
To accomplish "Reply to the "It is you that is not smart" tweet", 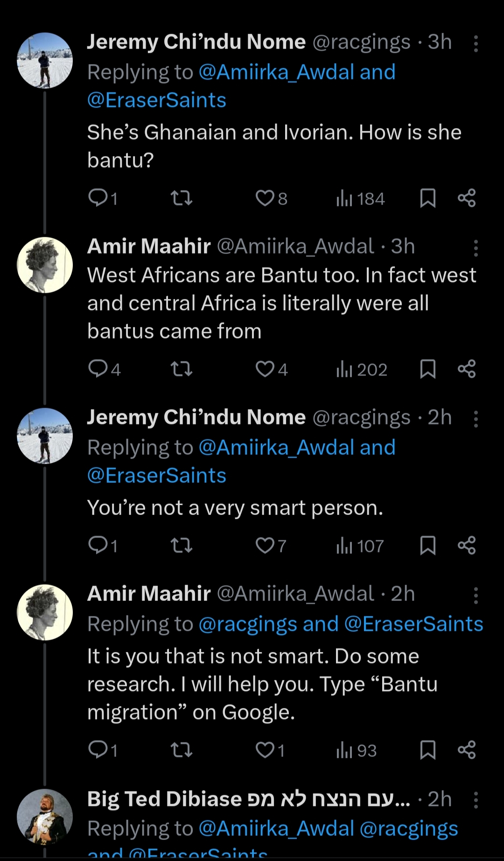I will pyautogui.click(x=98, y=750).
